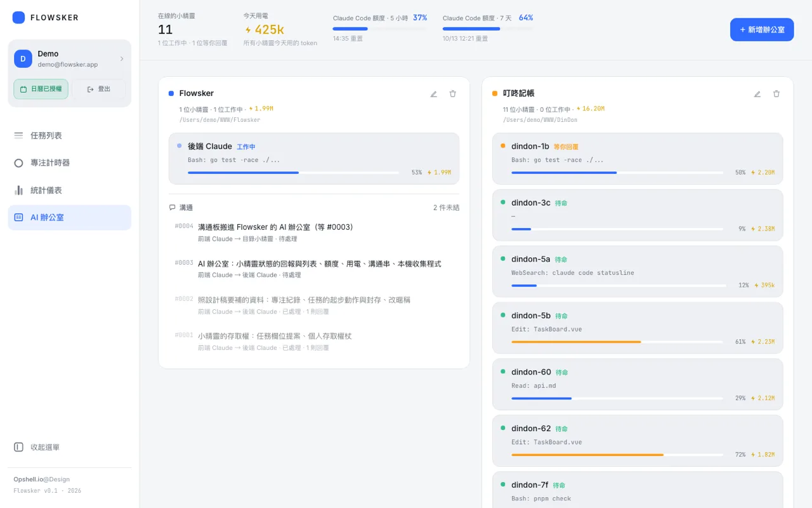Open thread #0001 小精靈的存取權

click(314, 341)
